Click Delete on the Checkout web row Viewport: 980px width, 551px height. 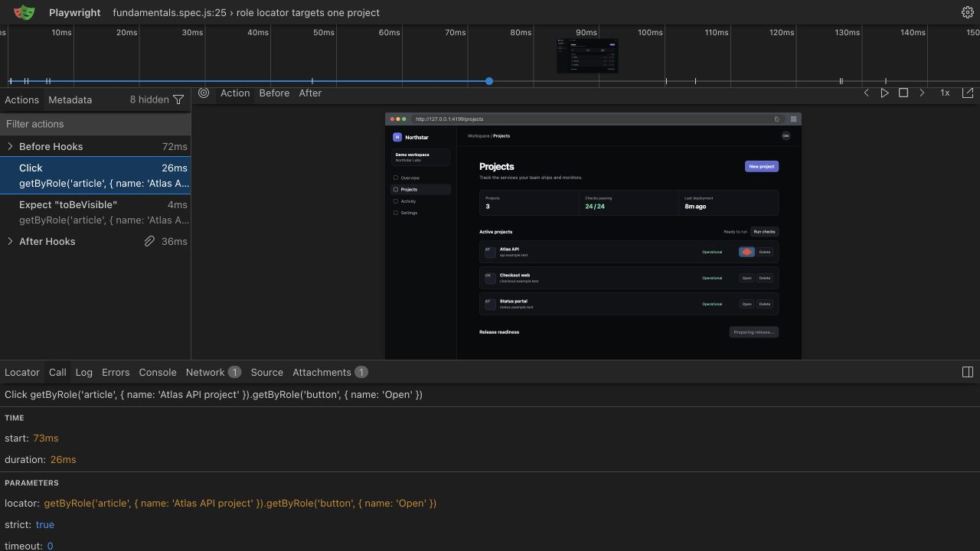[764, 278]
